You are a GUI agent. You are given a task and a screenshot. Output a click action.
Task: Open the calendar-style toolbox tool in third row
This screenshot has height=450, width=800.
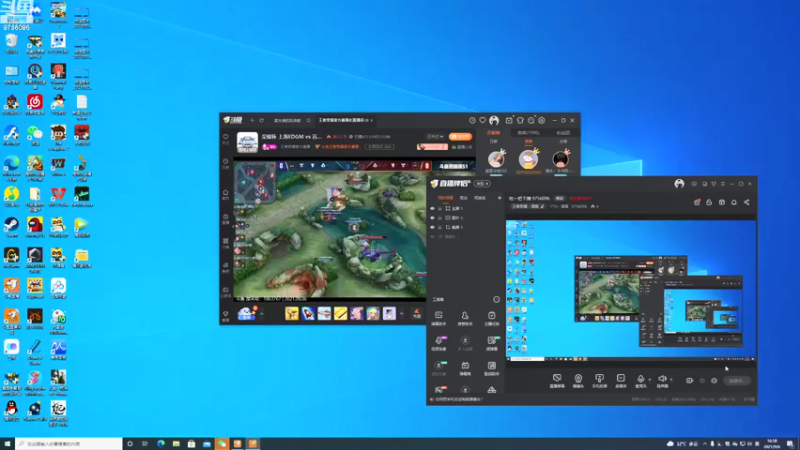point(465,368)
